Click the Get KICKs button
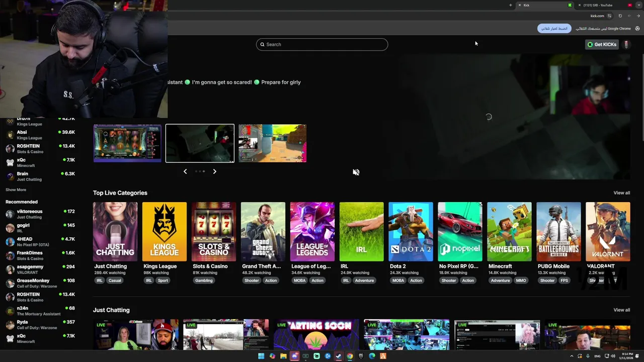Screen dimensions: 644x362 602,44
